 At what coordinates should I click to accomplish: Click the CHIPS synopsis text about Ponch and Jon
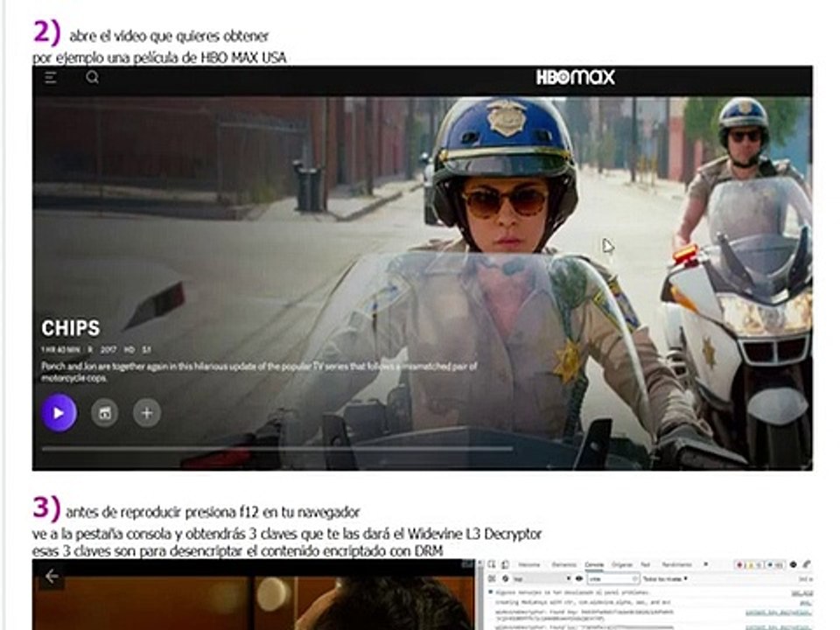pos(259,372)
